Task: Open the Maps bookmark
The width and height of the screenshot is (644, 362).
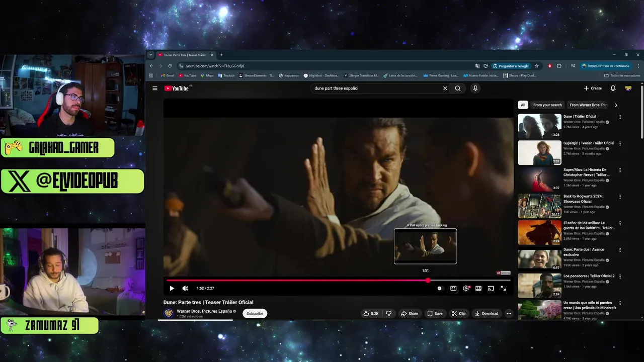Action: [207, 75]
